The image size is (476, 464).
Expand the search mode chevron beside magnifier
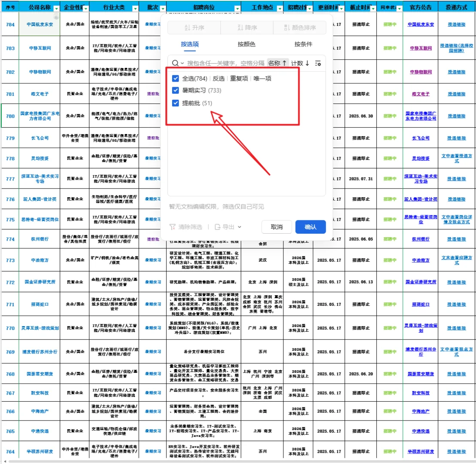click(x=182, y=63)
